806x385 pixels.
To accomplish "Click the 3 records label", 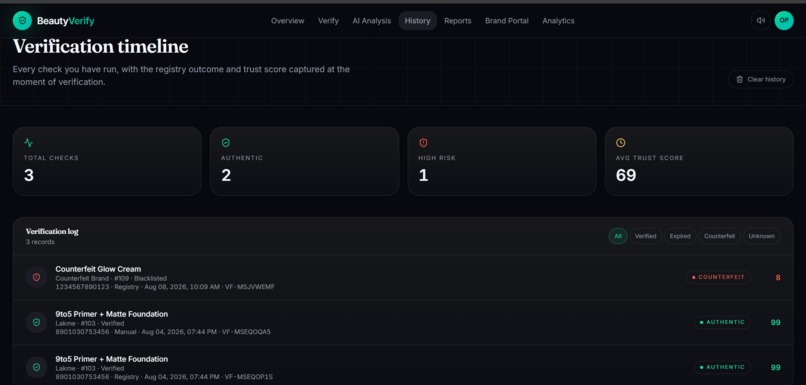I will (40, 242).
